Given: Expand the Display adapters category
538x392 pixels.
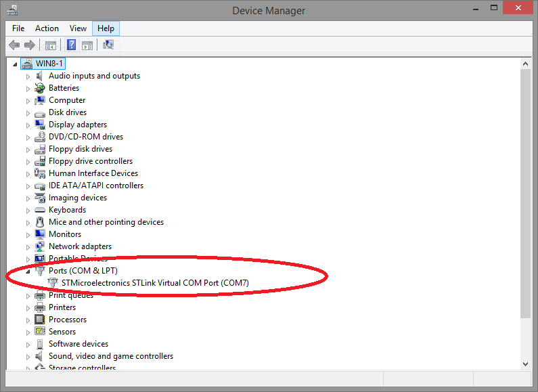Looking at the screenshot, I should pyautogui.click(x=28, y=125).
